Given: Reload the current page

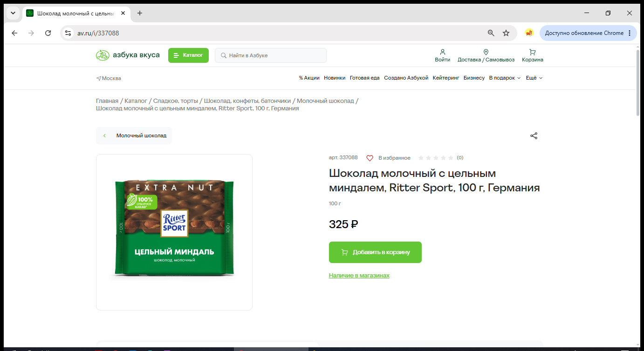Looking at the screenshot, I should [x=48, y=33].
